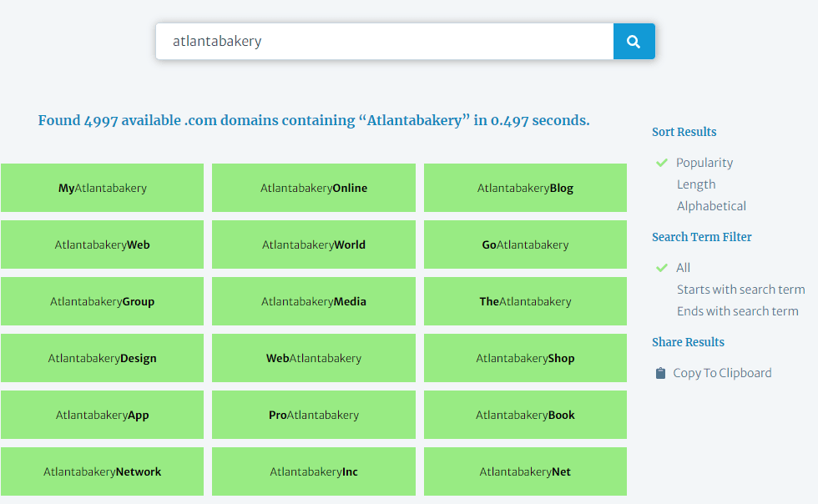Select the AtlantabakeryNetwork domain
The width and height of the screenshot is (818, 504).
(x=102, y=471)
